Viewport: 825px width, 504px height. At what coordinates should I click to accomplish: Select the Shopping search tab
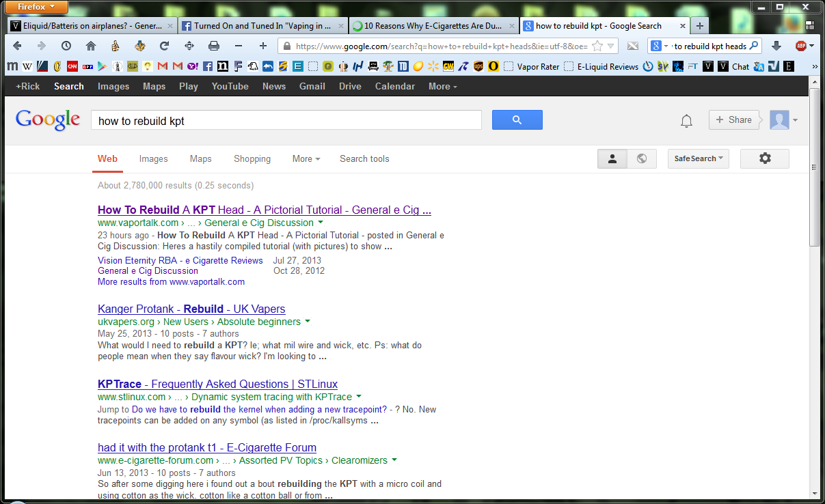tap(252, 158)
